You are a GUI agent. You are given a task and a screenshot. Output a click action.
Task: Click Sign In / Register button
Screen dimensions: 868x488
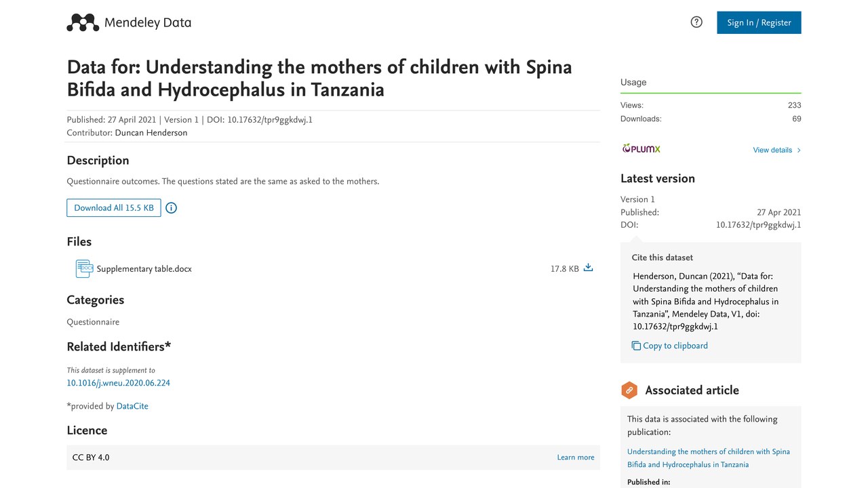(759, 22)
